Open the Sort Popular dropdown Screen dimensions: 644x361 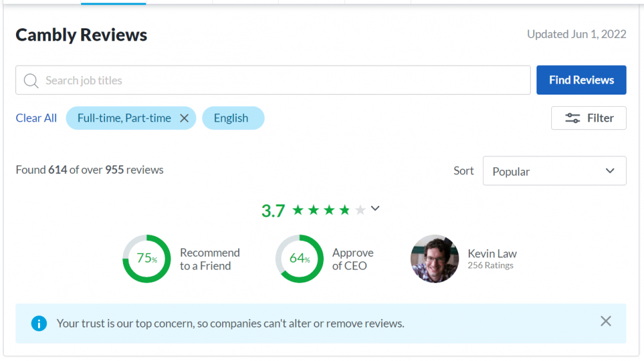pyautogui.click(x=554, y=171)
